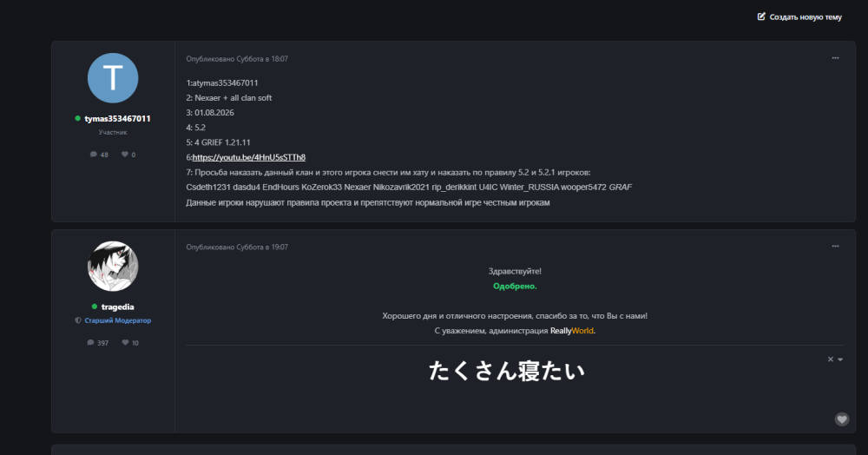
Task: Open options menu on tymas353467011's post
Action: (x=835, y=58)
